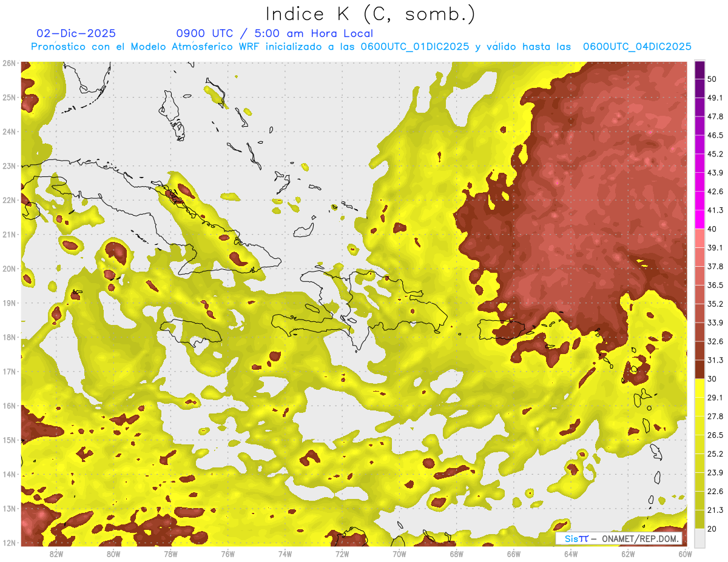Viewport: 728px width, 562px height.
Task: Click the '68W' longitude label
Action: pos(456,554)
